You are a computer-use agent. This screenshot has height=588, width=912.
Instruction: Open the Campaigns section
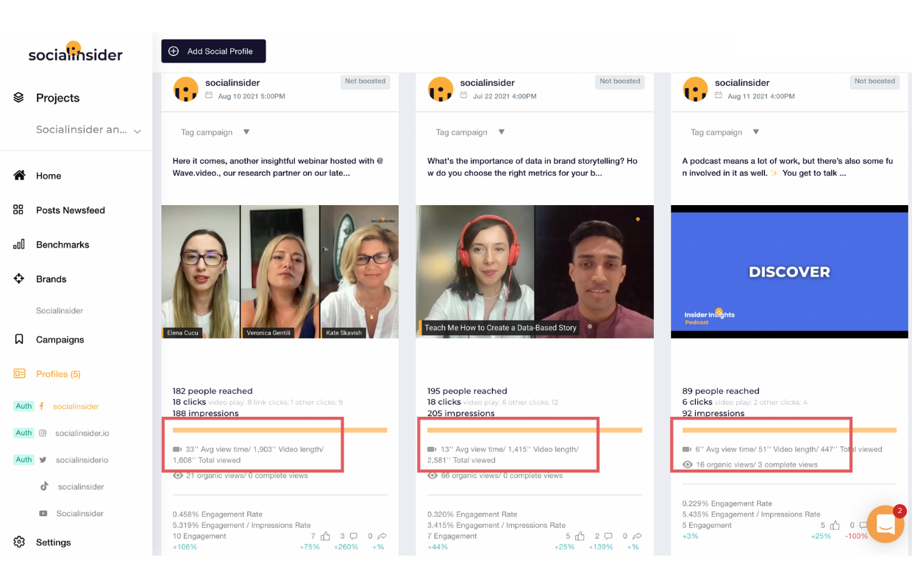coord(60,340)
